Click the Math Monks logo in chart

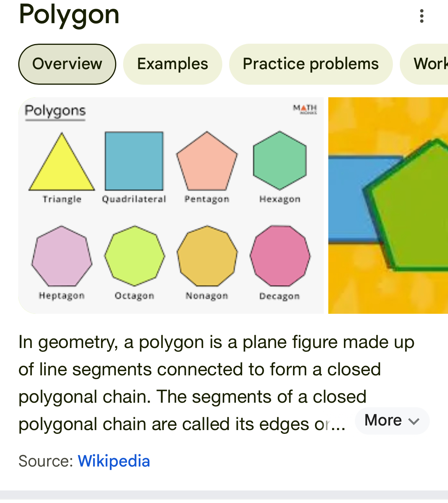(x=305, y=109)
